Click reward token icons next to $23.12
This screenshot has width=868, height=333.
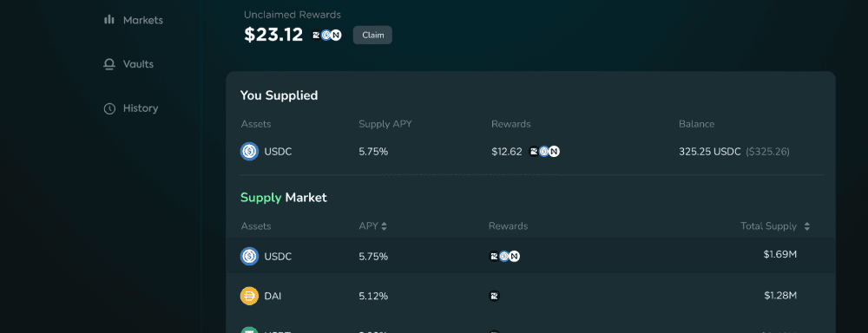[326, 35]
